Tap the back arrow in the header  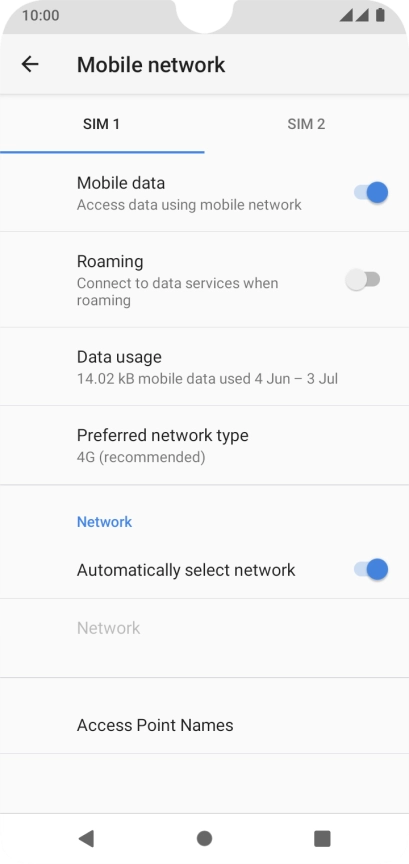(x=30, y=64)
